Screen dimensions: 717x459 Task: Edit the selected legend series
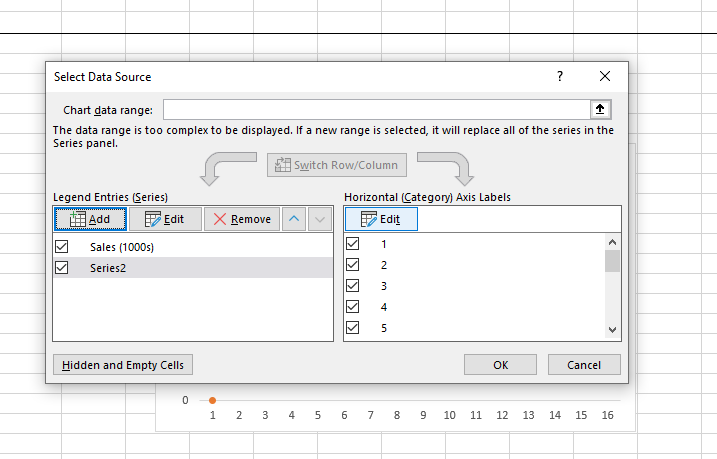point(165,219)
